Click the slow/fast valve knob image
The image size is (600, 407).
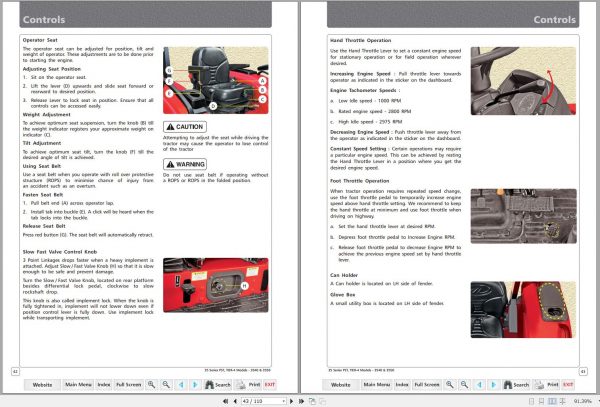click(x=216, y=285)
